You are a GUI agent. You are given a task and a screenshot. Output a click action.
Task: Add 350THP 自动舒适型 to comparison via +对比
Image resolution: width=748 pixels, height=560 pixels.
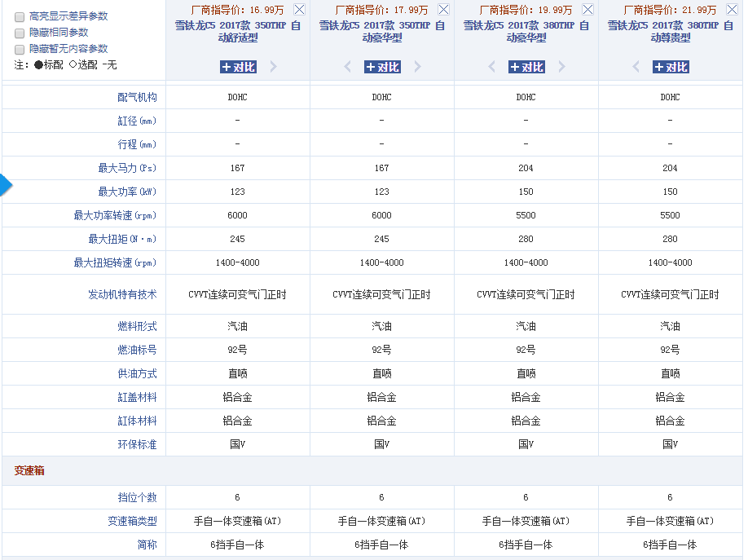point(238,67)
